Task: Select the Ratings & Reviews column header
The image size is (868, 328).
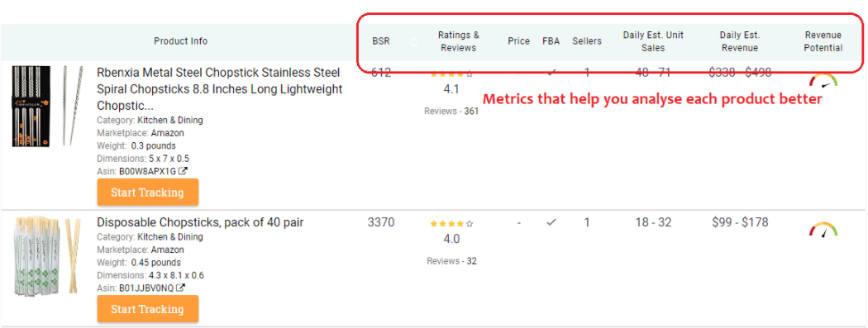Action: tap(458, 41)
